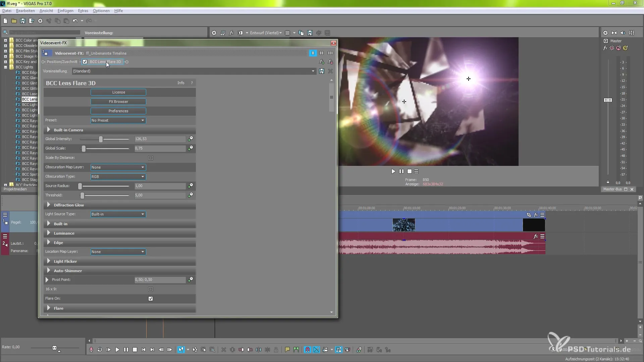Adjust the Global Intensity slider
This screenshot has height=362, width=644.
click(x=101, y=139)
